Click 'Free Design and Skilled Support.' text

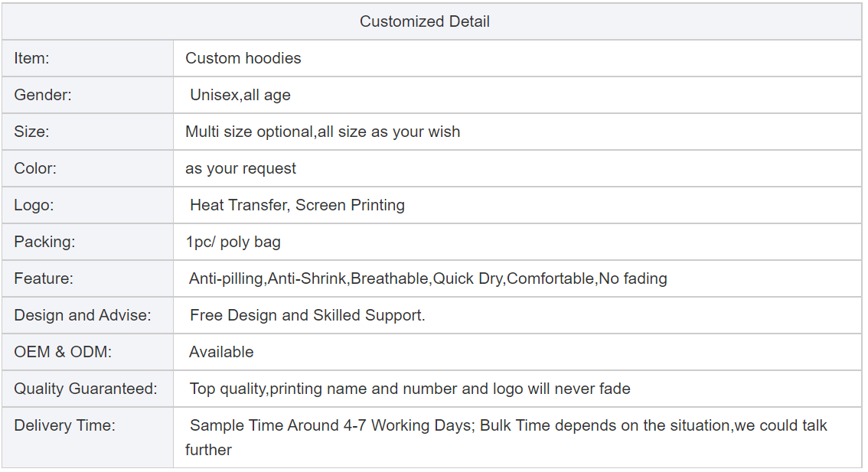point(307,315)
